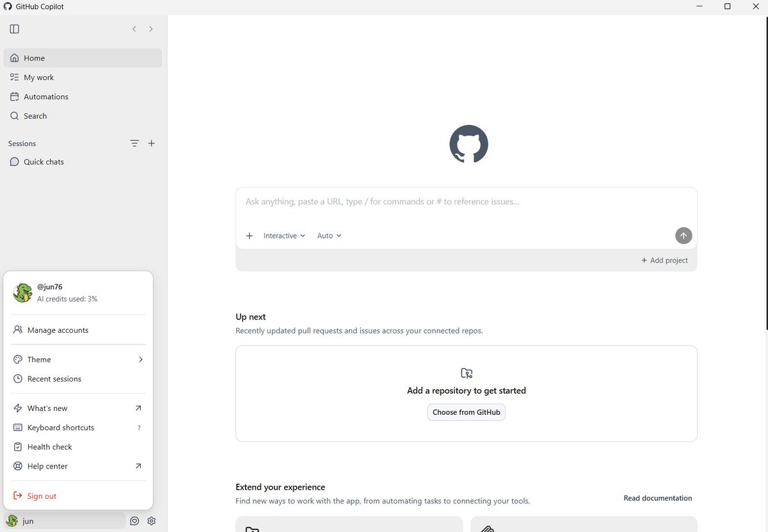Screen dimensions: 768x532
Task: Open Automations in the sidebar
Action: click(x=83, y=97)
